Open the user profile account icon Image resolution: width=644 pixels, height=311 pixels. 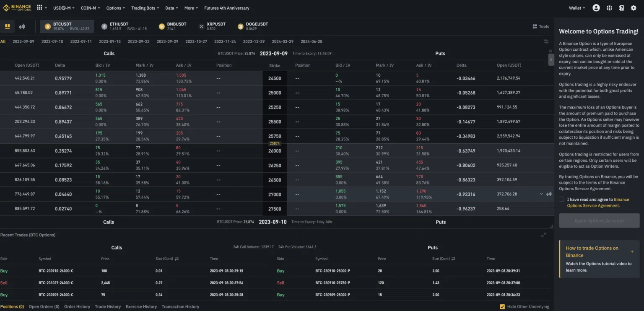(596, 8)
